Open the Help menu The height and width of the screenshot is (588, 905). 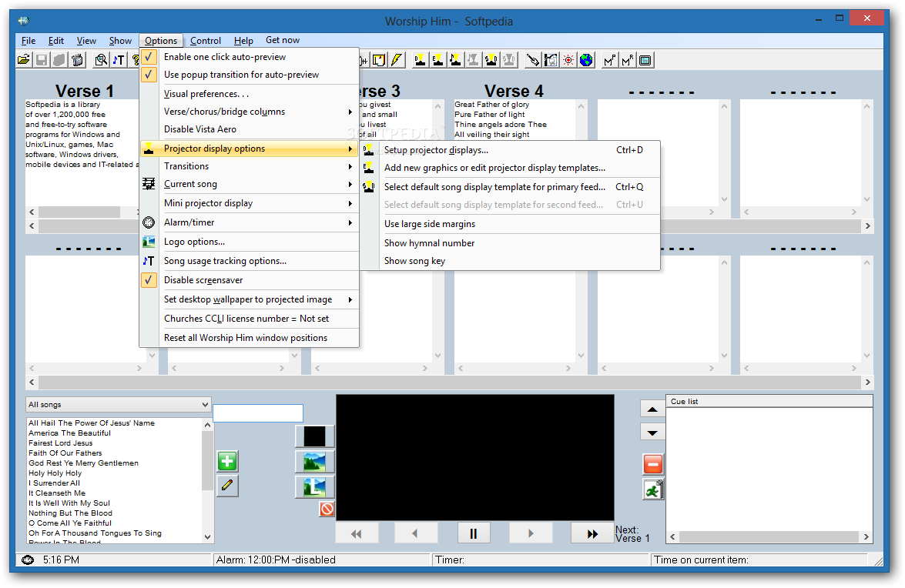(243, 40)
